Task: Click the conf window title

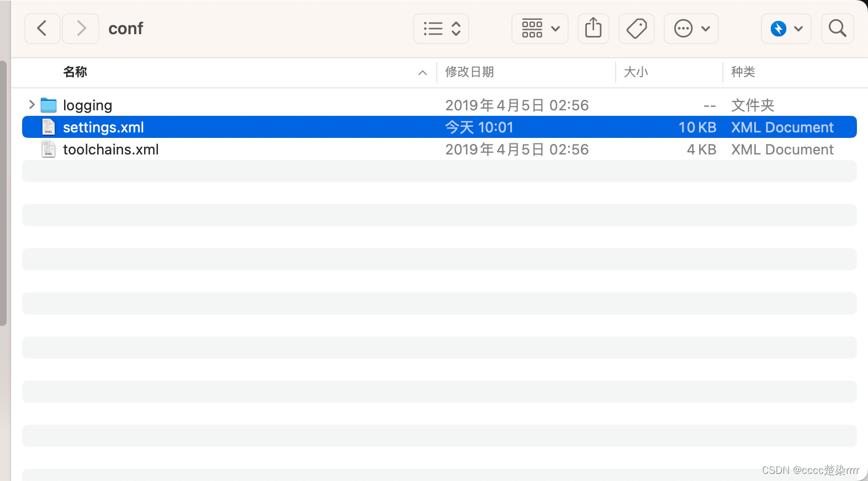Action: (126, 28)
